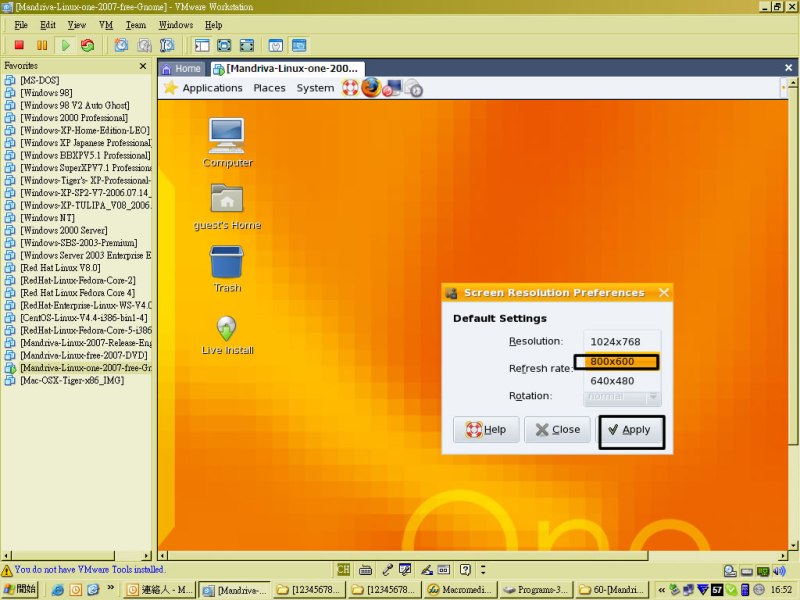This screenshot has width=800, height=600.
Task: Click the Apply button
Action: coord(631,430)
